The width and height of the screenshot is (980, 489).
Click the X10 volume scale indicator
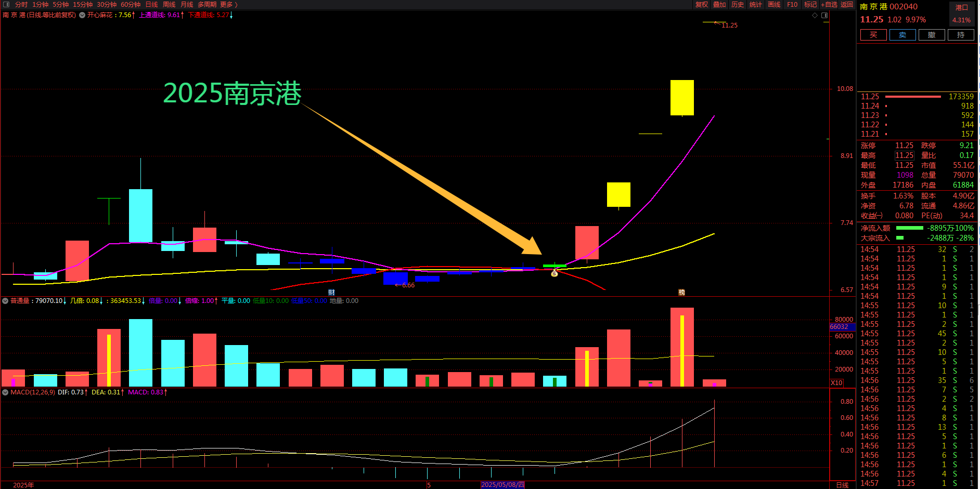coord(836,382)
